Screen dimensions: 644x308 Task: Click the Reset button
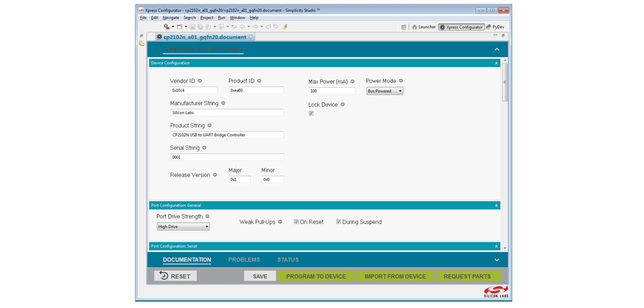(175, 276)
